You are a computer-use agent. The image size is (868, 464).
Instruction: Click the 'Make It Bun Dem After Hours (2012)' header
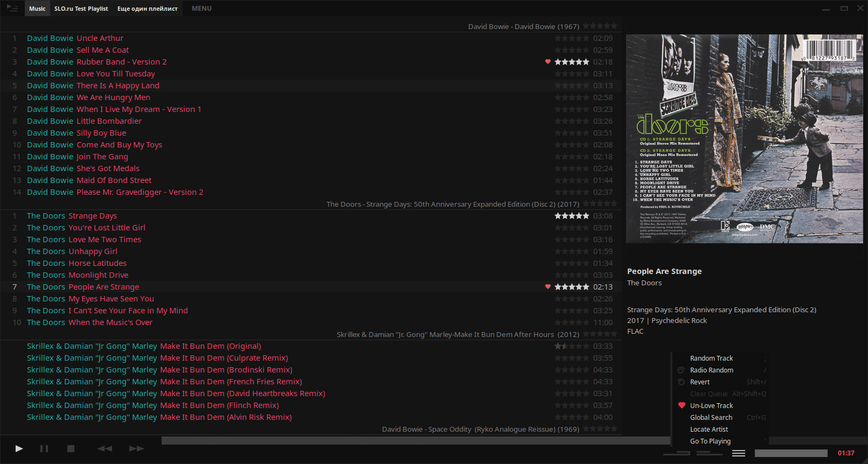tap(458, 334)
